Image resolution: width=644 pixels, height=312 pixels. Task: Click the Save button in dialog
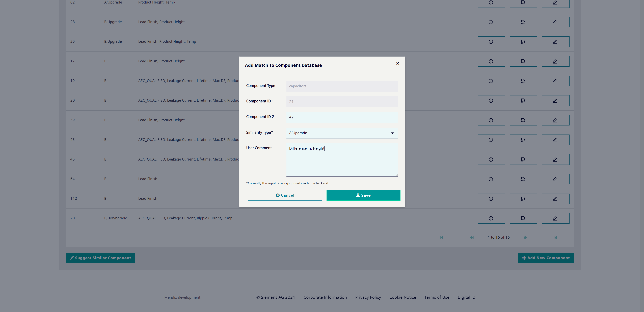tap(363, 195)
